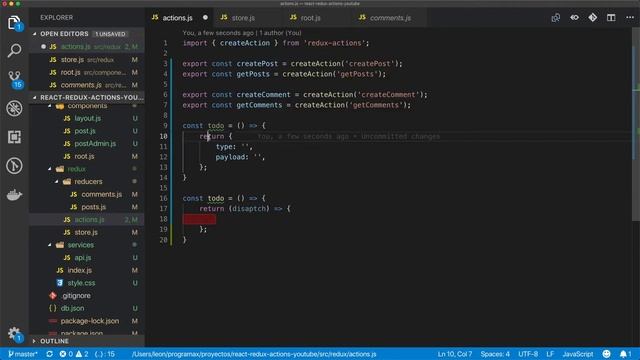640x360 pixels.
Task: Change language mode JavaScript
Action: [578, 354]
